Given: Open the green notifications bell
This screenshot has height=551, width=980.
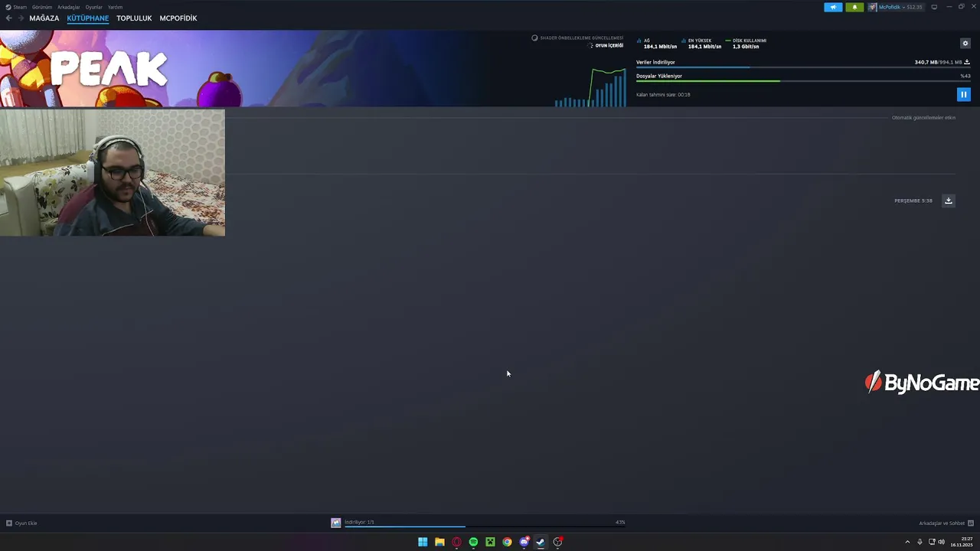Looking at the screenshot, I should pyautogui.click(x=854, y=7).
